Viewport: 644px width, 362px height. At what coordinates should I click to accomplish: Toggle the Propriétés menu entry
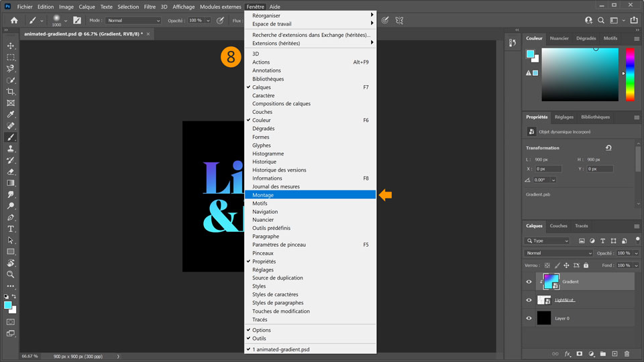pyautogui.click(x=310, y=261)
